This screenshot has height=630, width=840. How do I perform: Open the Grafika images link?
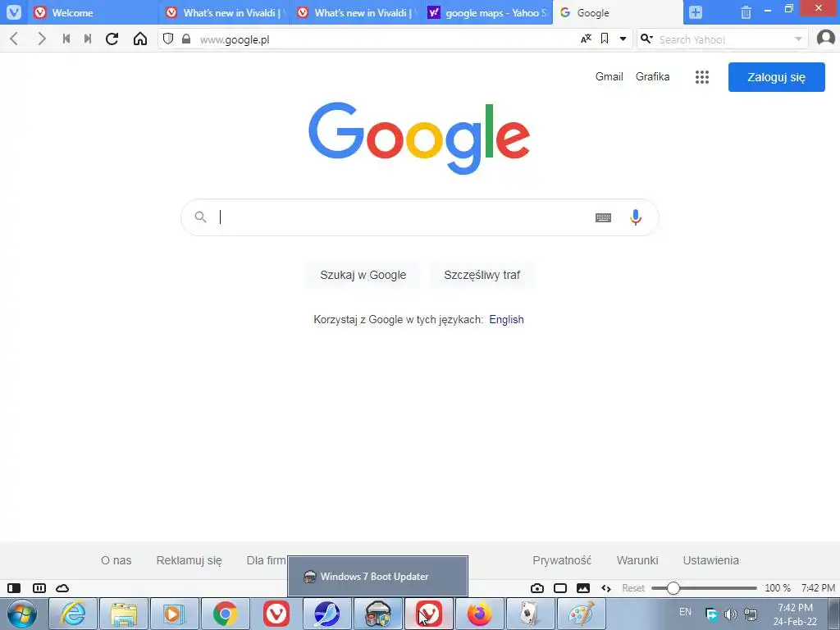(x=652, y=76)
